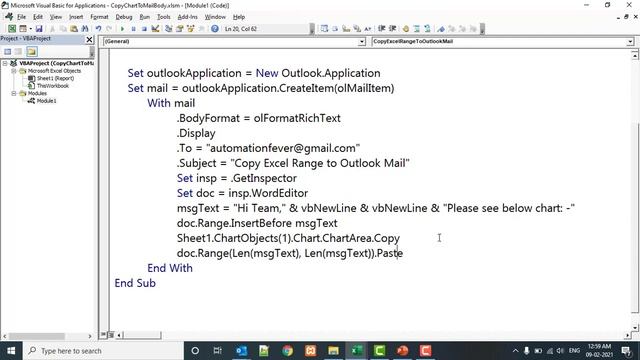Toggle Bookmark with the flag icon
640x360 pixels.
coord(441,29)
